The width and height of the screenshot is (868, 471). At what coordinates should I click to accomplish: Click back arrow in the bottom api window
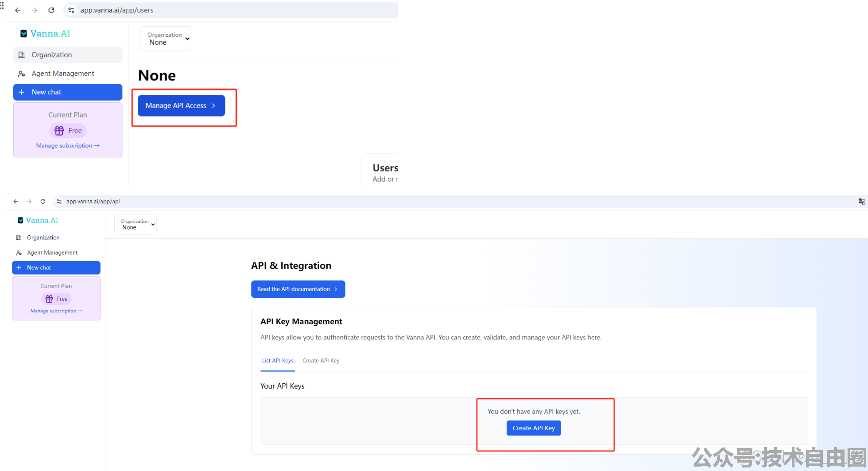pyautogui.click(x=16, y=201)
